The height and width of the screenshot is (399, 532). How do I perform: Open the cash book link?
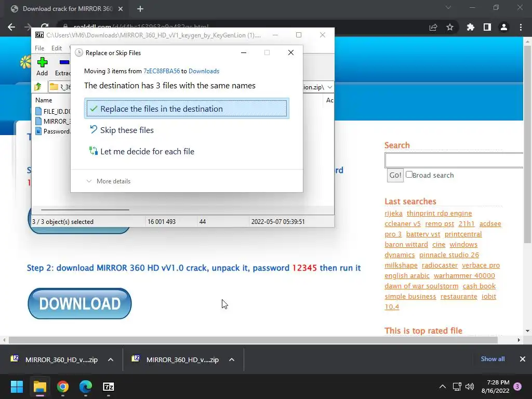[x=479, y=286]
